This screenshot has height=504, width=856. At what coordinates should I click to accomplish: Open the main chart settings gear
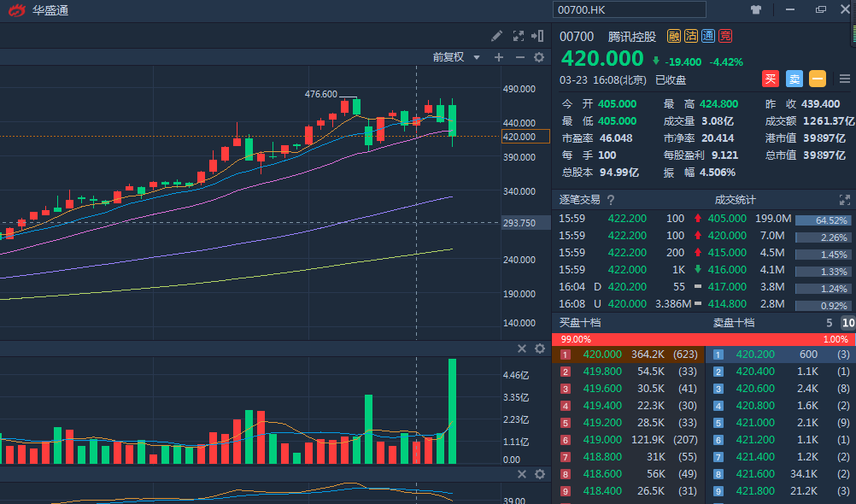coord(539,57)
